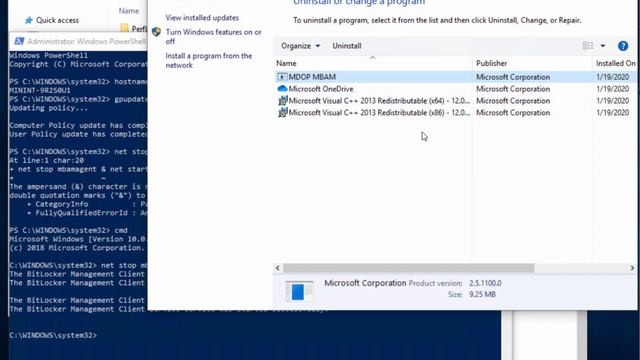Click the PowerShell command prompt line

tap(53, 335)
